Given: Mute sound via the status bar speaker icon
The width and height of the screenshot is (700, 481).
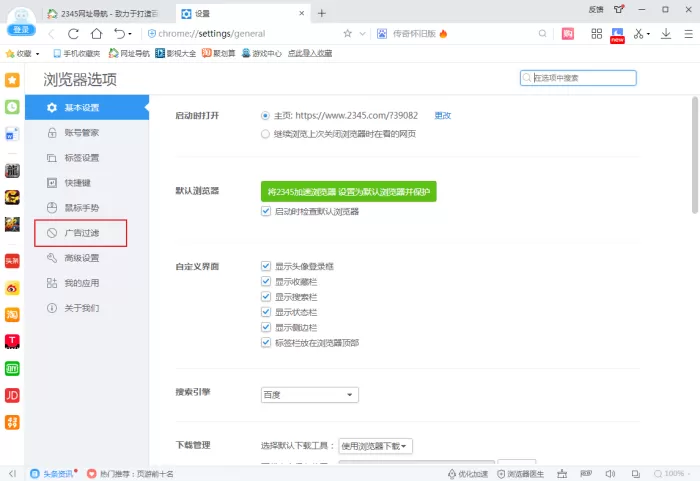Looking at the screenshot, I should pyautogui.click(x=610, y=474).
